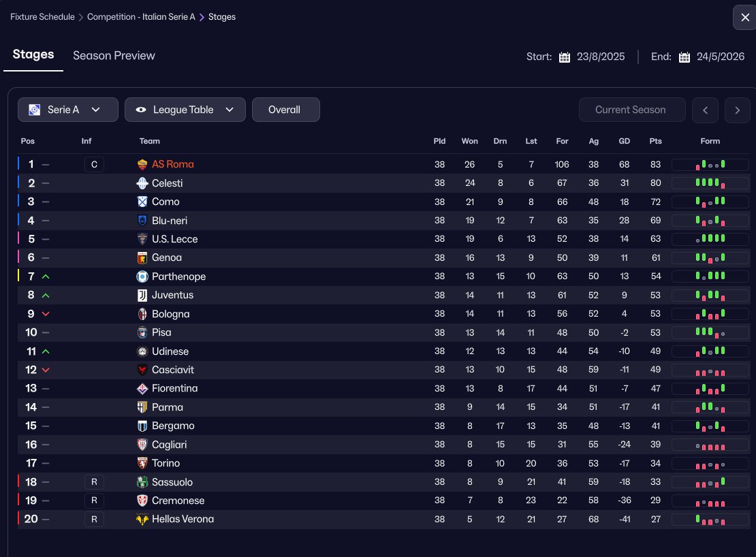Click the Genoa club badge icon
This screenshot has width=756, height=557.
point(142,257)
